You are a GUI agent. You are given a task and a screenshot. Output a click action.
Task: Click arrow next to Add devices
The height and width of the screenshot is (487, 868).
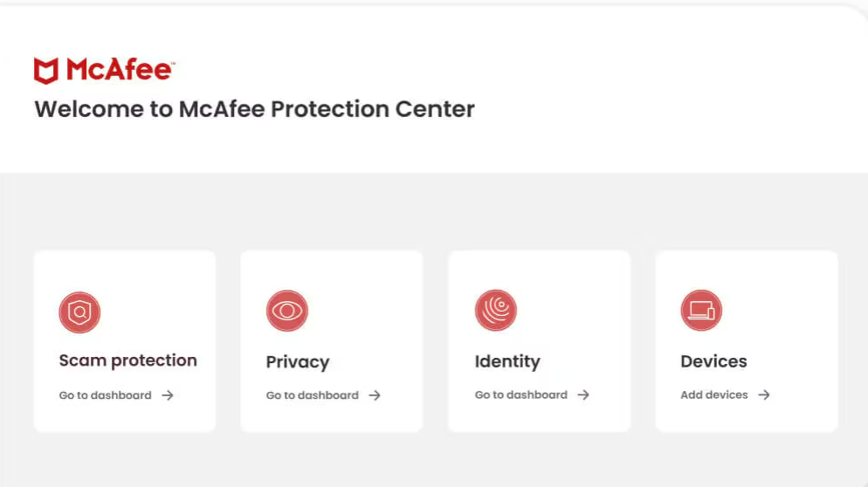[764, 394]
